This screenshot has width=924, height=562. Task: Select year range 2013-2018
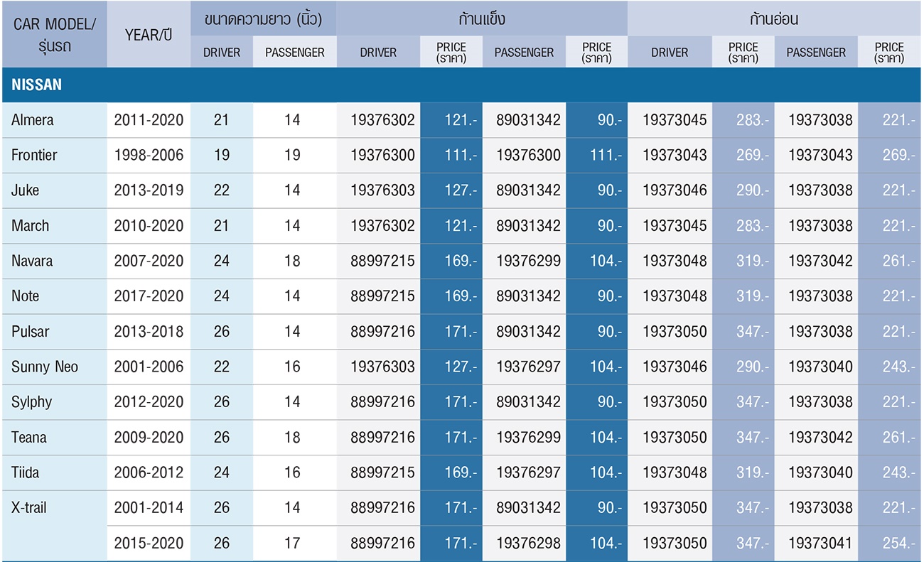click(x=149, y=332)
